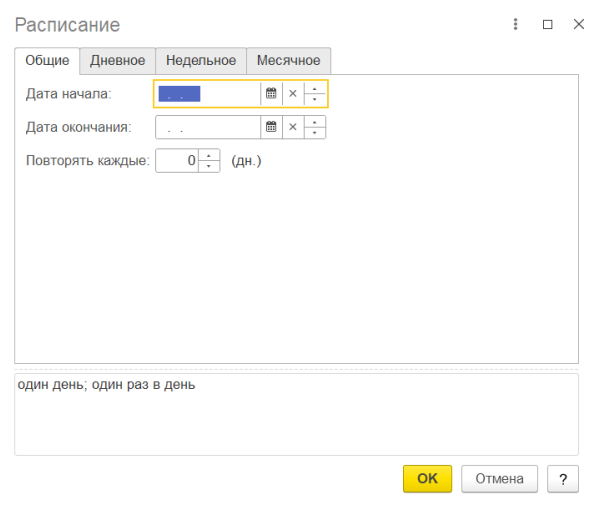Switch to the Дневное tab
Viewport: 598px width, 506px height.
click(117, 61)
